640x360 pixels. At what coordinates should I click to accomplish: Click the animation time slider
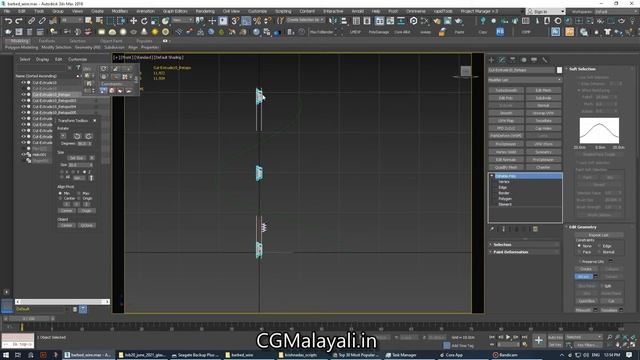point(28,318)
